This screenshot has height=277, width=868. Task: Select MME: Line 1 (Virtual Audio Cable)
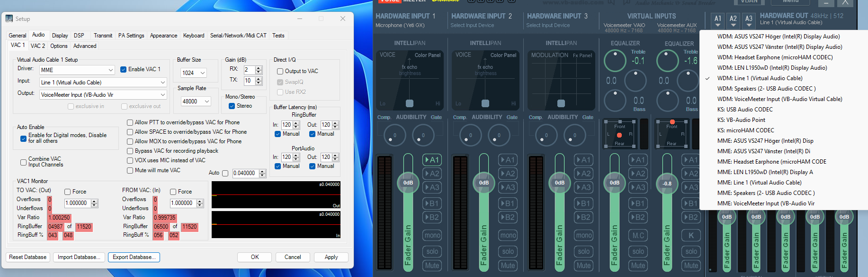(x=784, y=183)
